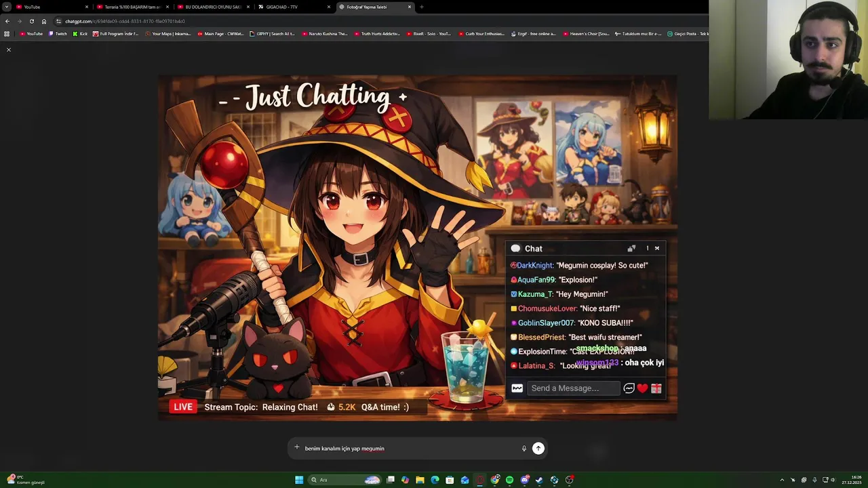
Task: Go forward with the browser forward arrow
Action: click(19, 21)
